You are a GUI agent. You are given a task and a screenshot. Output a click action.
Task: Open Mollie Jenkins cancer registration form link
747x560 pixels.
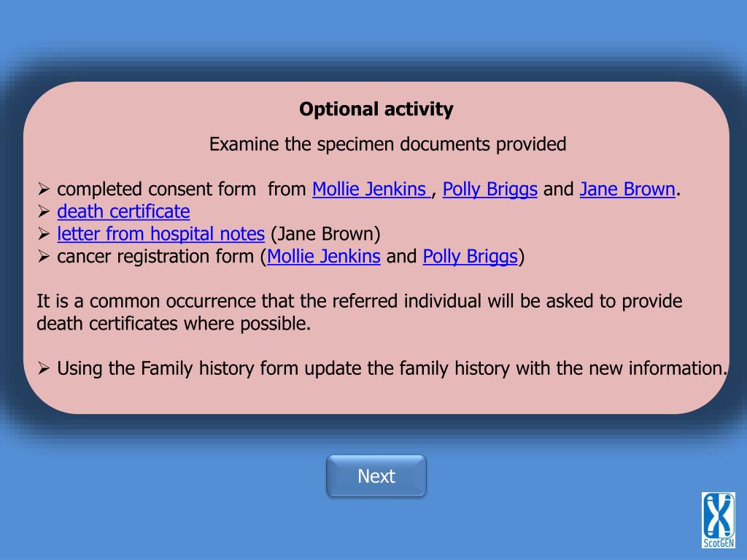click(x=323, y=257)
